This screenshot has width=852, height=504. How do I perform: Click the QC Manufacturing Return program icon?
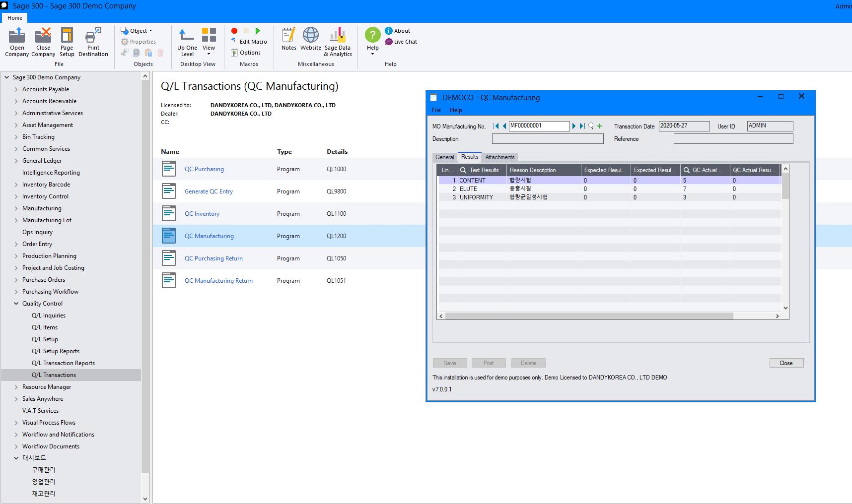[169, 280]
